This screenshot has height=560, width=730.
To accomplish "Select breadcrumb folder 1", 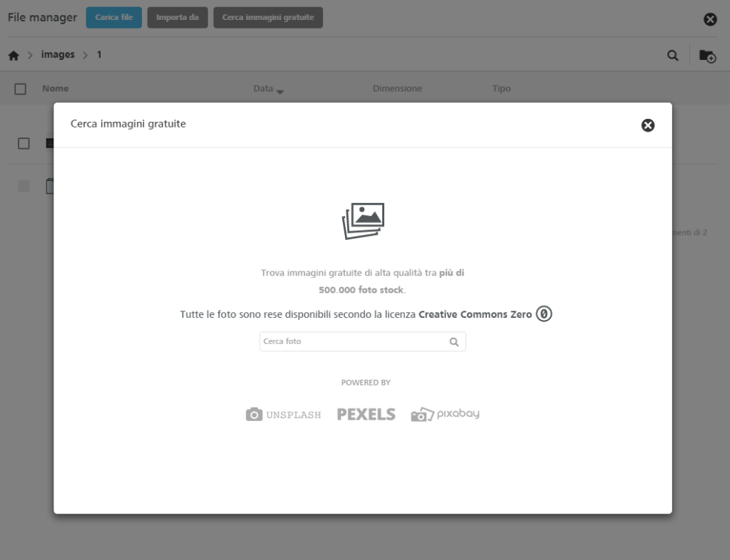I will (99, 54).
